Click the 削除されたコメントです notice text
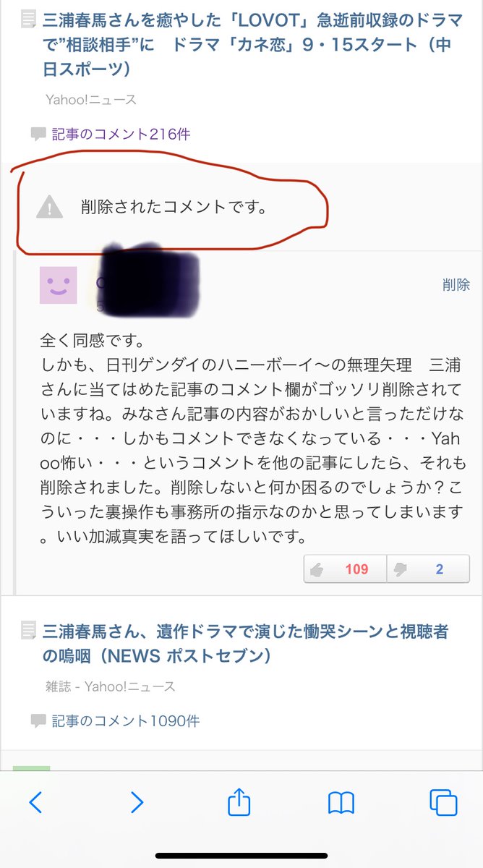This screenshot has height=868, width=483. click(174, 207)
